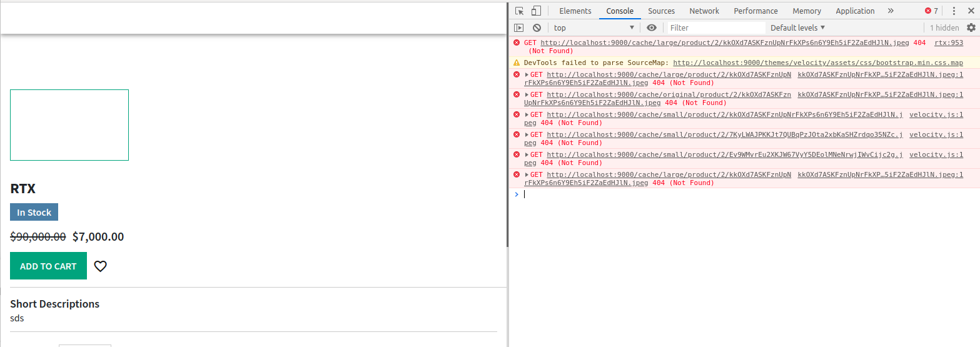980x347 pixels.
Task: Open console settings gear icon
Action: click(x=971, y=28)
